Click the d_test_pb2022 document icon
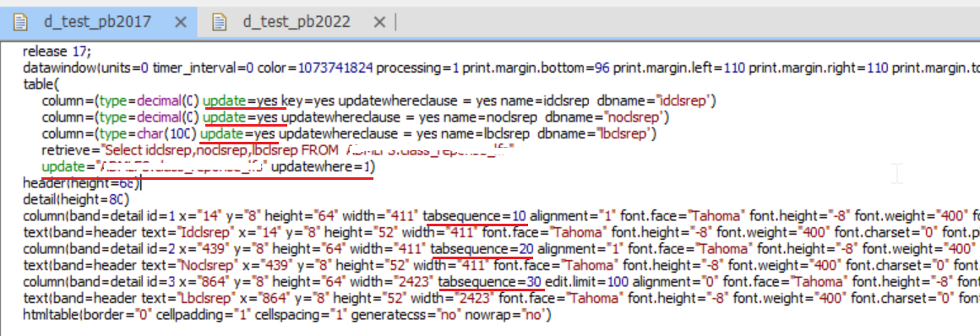This screenshot has width=980, height=336. (220, 23)
